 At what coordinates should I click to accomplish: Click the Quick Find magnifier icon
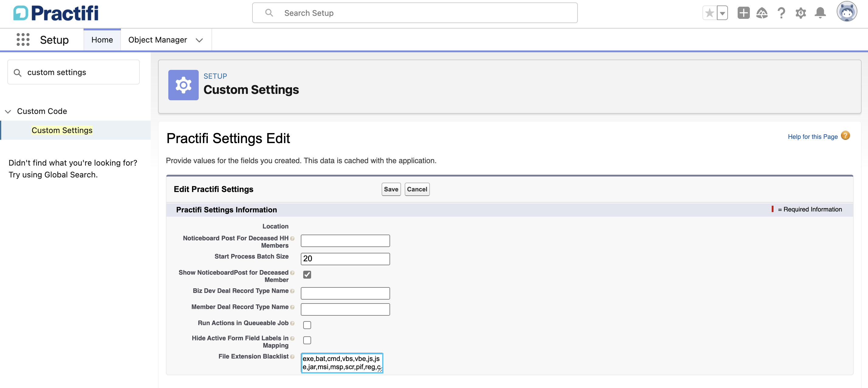click(x=18, y=73)
